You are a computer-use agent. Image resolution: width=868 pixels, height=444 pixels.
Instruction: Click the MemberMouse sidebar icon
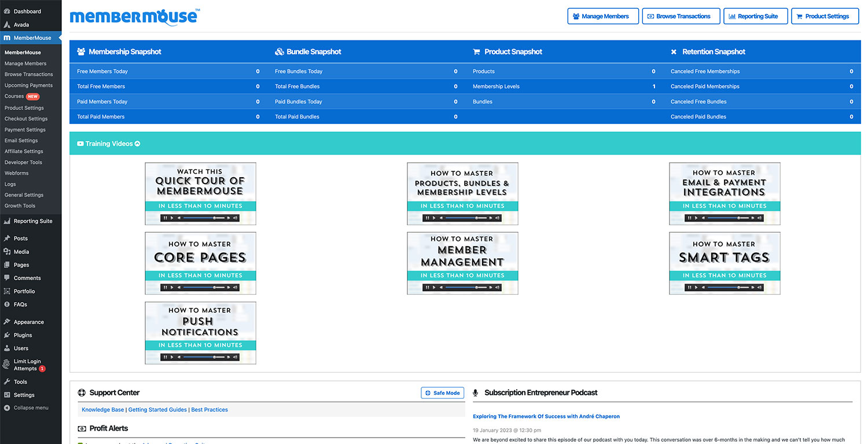[7, 38]
